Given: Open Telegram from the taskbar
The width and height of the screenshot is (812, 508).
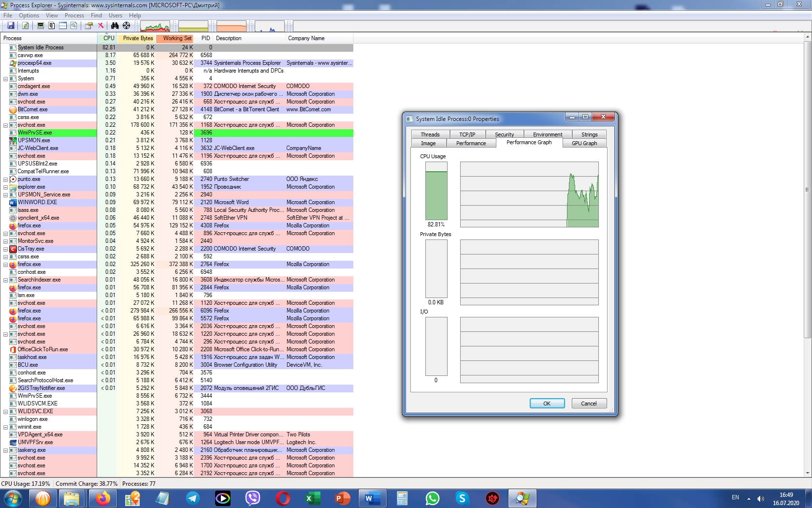Looking at the screenshot, I should tap(193, 498).
